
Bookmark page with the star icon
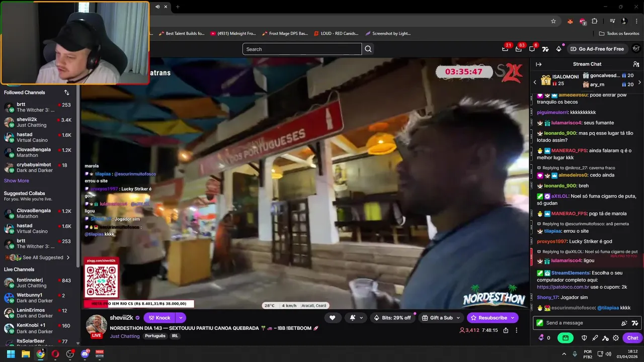pyautogui.click(x=553, y=21)
